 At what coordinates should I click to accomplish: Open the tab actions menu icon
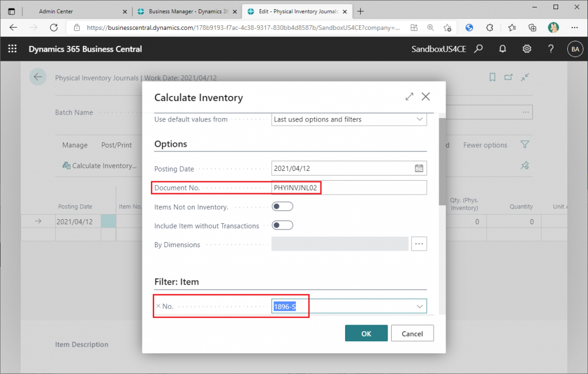(x=11, y=11)
